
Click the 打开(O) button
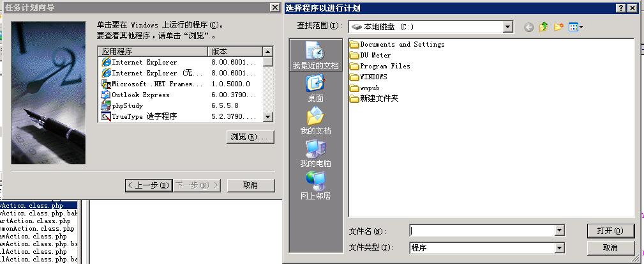(610, 231)
